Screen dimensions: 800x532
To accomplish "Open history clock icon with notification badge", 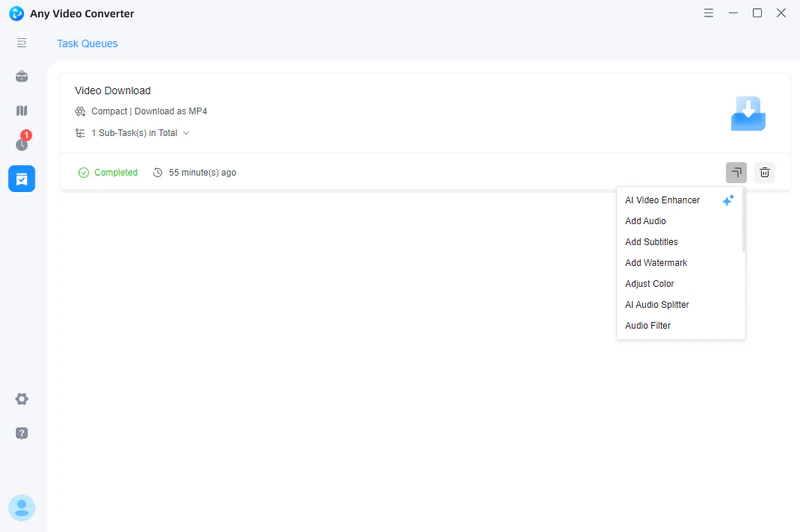I will tap(22, 144).
